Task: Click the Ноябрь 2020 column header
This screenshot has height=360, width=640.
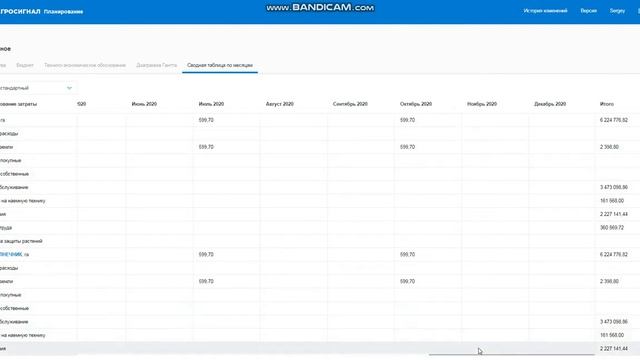Action: click(x=482, y=104)
